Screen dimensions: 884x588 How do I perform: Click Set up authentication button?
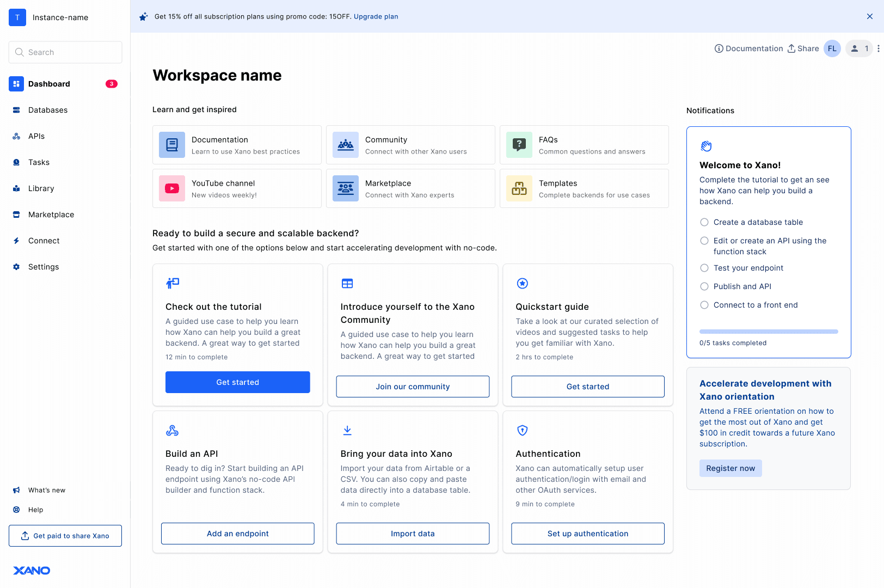pyautogui.click(x=588, y=534)
